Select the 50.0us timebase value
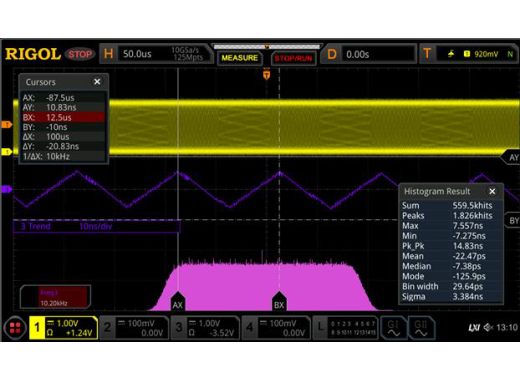 (x=137, y=54)
